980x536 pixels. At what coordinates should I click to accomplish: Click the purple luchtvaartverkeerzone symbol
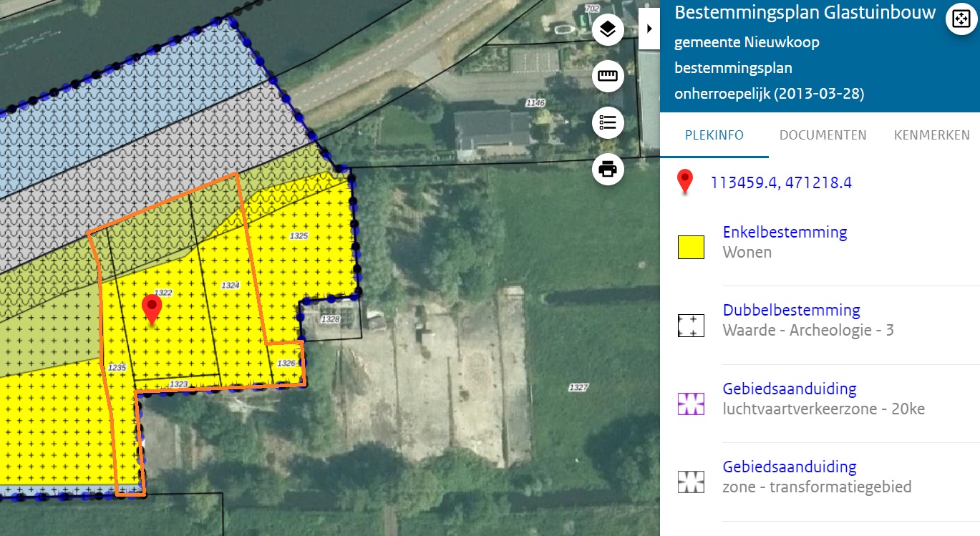point(691,404)
